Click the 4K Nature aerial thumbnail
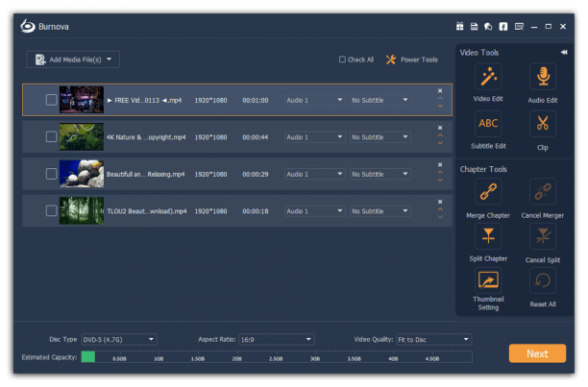The height and width of the screenshot is (387, 588). [82, 136]
